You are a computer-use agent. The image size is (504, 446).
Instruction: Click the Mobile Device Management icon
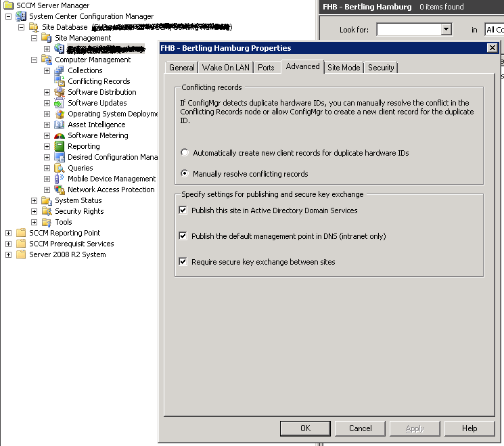59,179
